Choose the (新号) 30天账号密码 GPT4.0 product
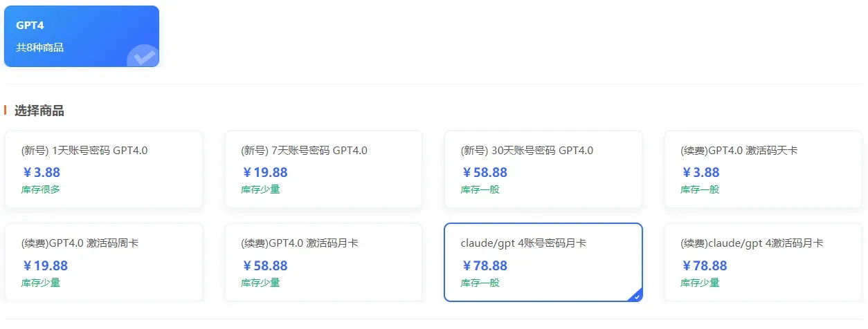Image resolution: width=868 pixels, height=329 pixels. (543, 169)
